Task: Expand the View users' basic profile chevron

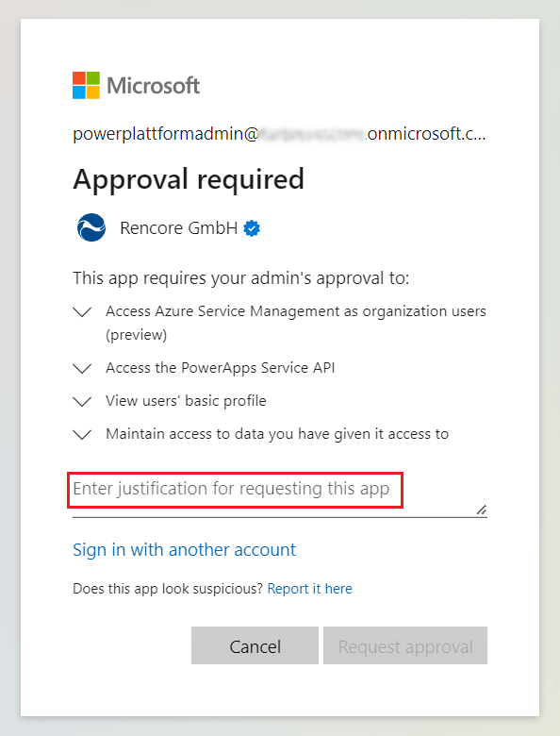Action: click(x=83, y=402)
